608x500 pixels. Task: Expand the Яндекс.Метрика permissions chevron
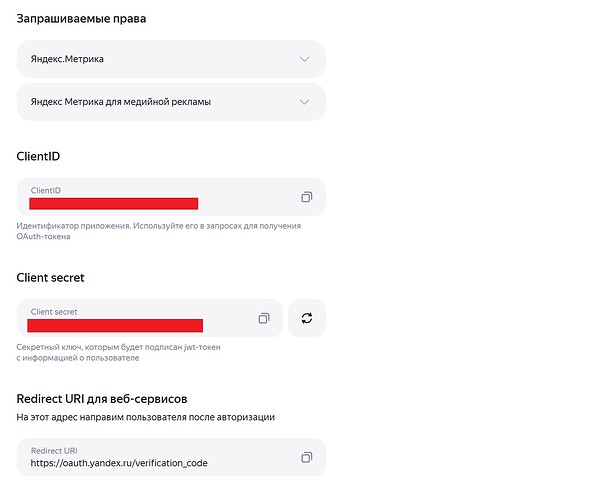[305, 59]
